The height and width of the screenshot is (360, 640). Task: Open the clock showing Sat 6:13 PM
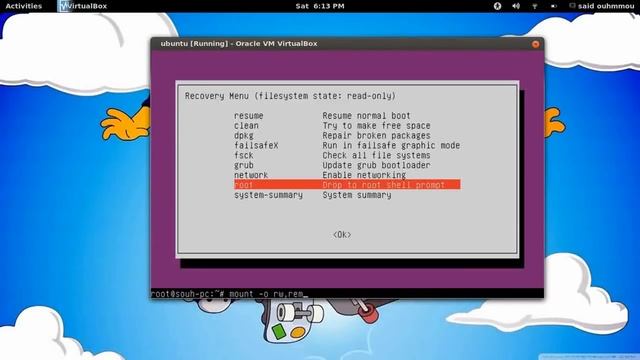[x=320, y=6]
